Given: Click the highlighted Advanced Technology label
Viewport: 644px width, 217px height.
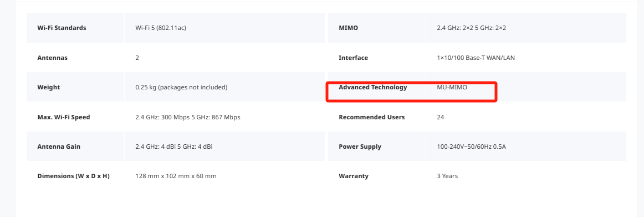Looking at the screenshot, I should (373, 87).
